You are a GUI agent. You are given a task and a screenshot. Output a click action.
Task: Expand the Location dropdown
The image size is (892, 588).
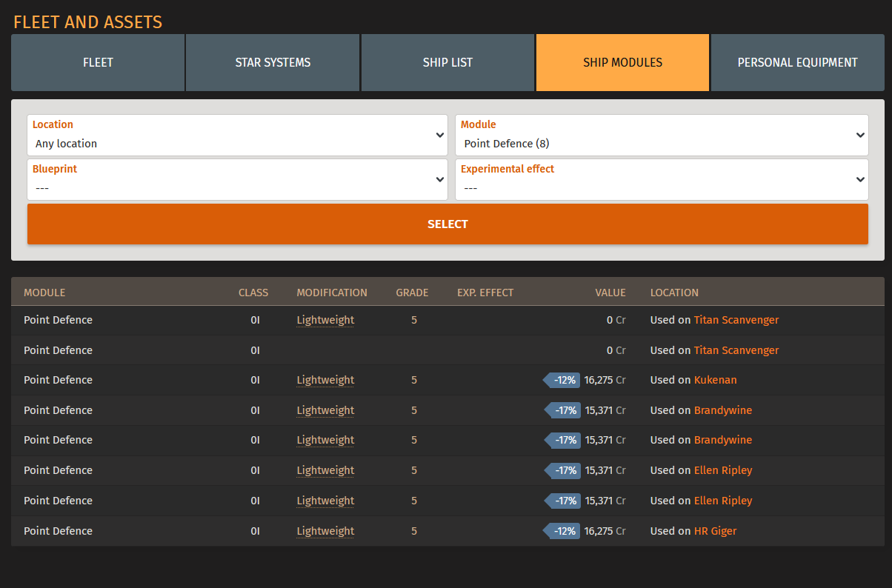238,135
